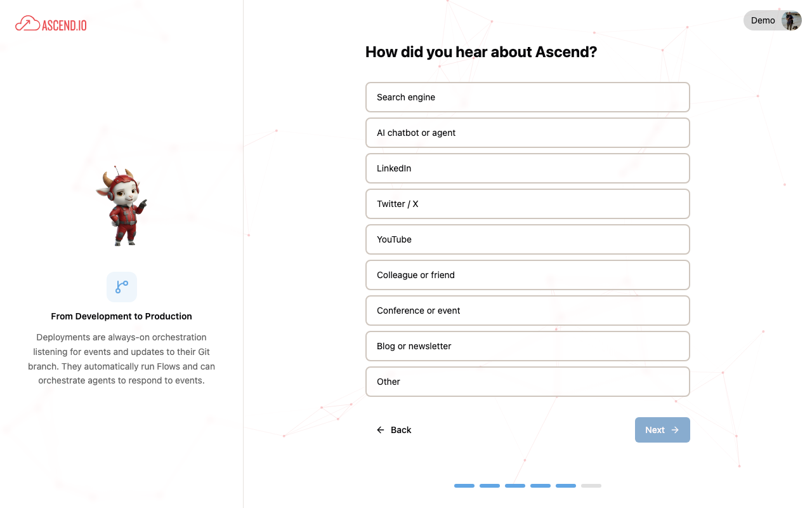This screenshot has width=812, height=508.
Task: Select LinkedIn as how you heard about Ascend
Action: (x=528, y=168)
